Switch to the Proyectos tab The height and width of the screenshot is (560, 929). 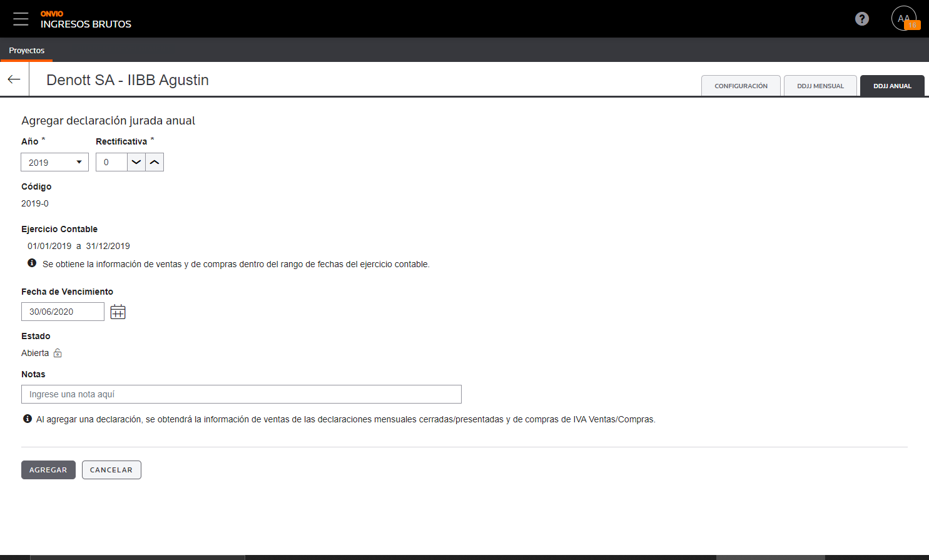coord(26,50)
